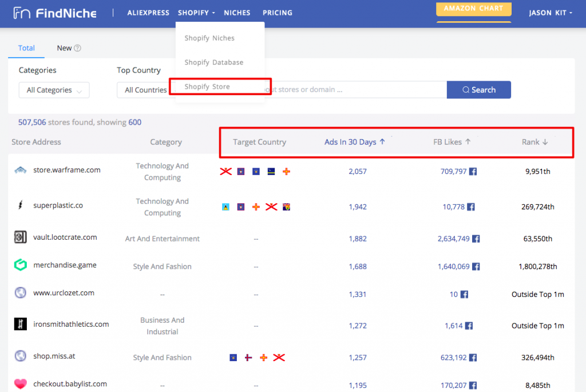Open the New tab help question icon

pyautogui.click(x=77, y=48)
